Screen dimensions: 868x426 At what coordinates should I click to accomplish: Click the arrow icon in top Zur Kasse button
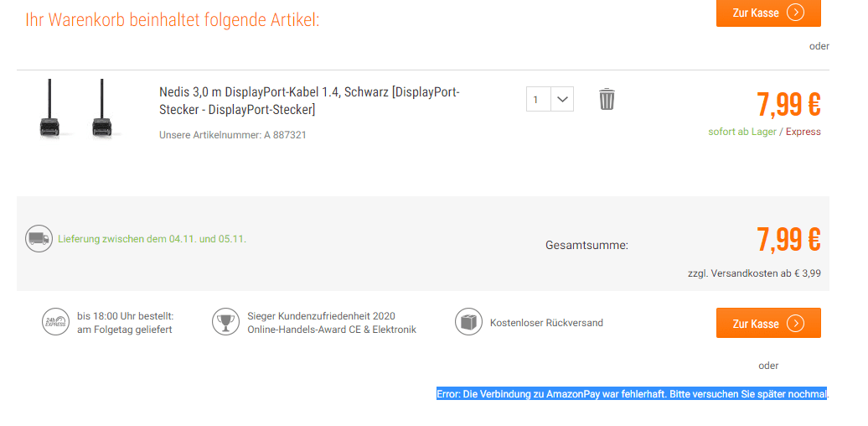click(x=795, y=13)
